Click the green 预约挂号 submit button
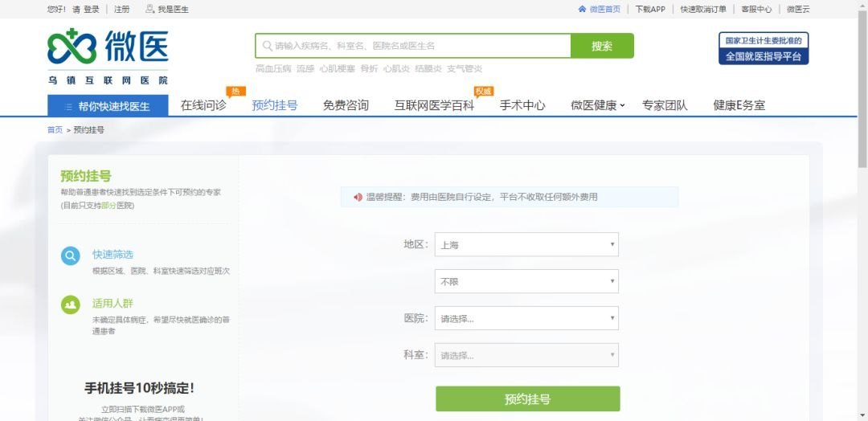The image size is (868, 421). click(x=527, y=399)
